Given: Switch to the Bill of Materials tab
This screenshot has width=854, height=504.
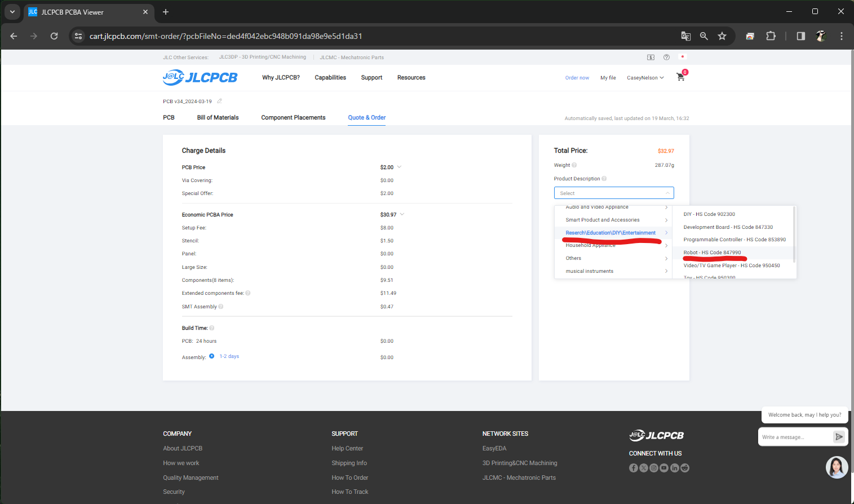Looking at the screenshot, I should tap(218, 118).
